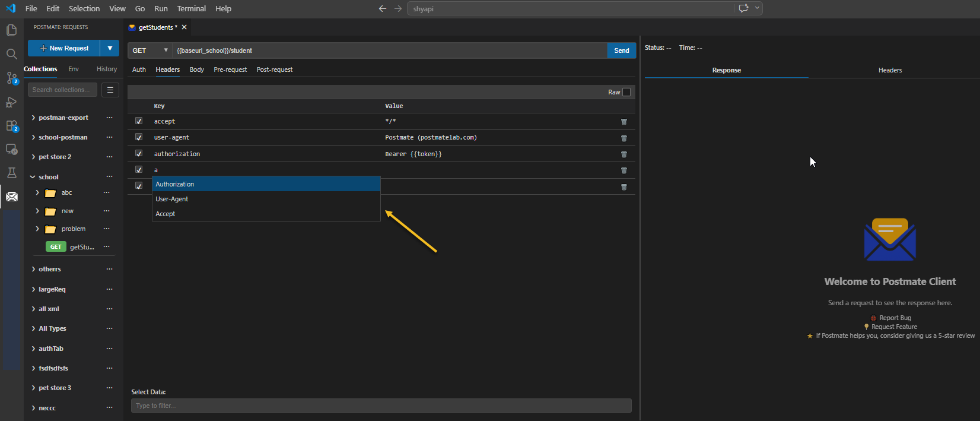Open more options for pet store 2

[109, 157]
